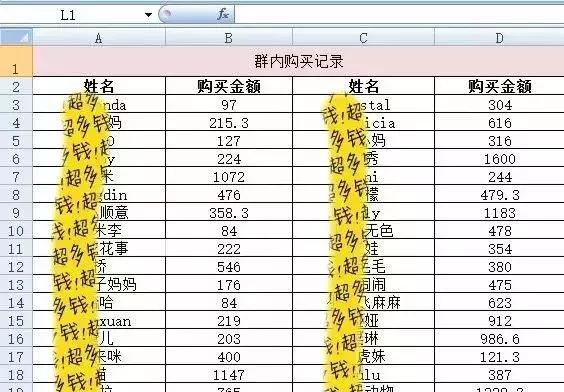Select the cell with value 623
The width and height of the screenshot is (564, 392).
(499, 302)
